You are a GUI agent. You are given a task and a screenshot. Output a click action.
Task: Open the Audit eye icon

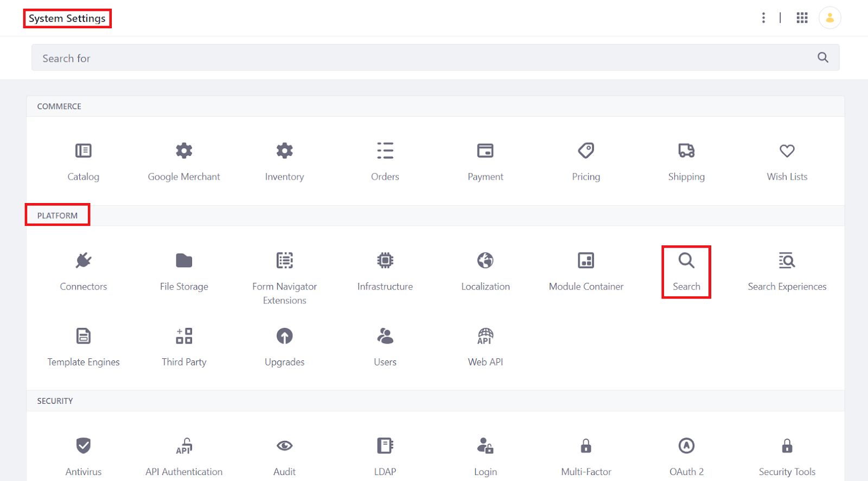(x=284, y=446)
